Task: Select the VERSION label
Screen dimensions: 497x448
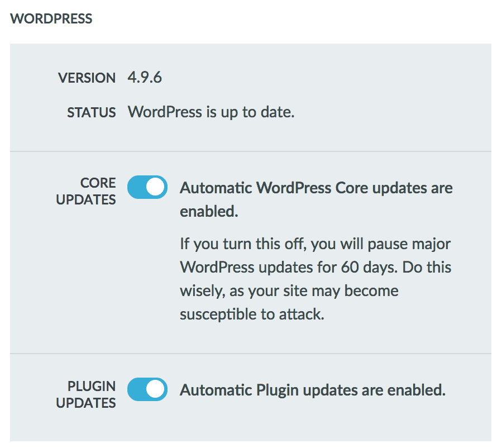Action: coord(87,78)
